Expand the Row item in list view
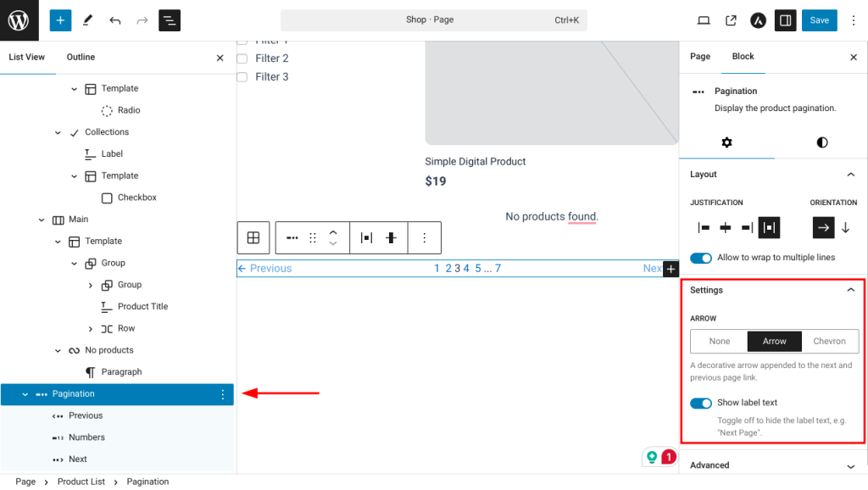The width and height of the screenshot is (868, 490). (x=91, y=329)
